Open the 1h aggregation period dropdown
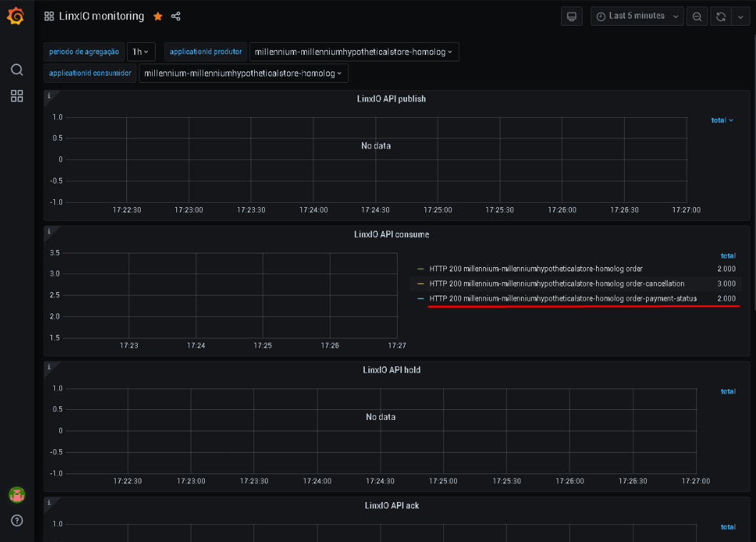The height and width of the screenshot is (542, 756). pos(141,51)
